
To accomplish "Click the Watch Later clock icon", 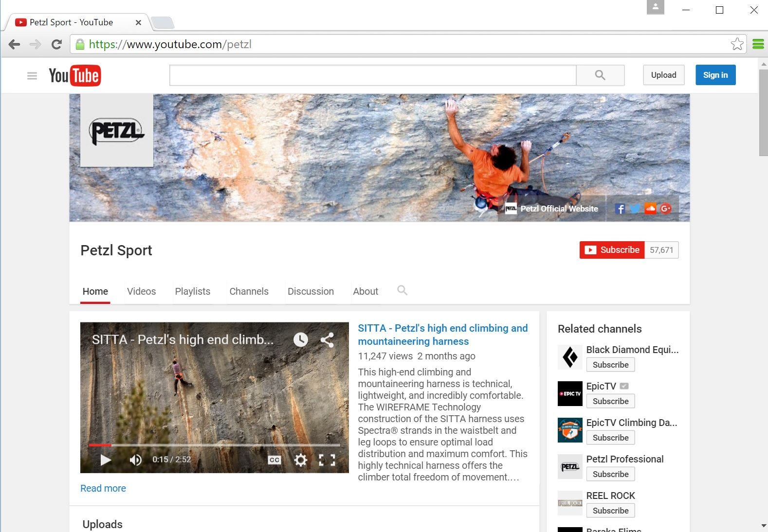I will tap(301, 339).
